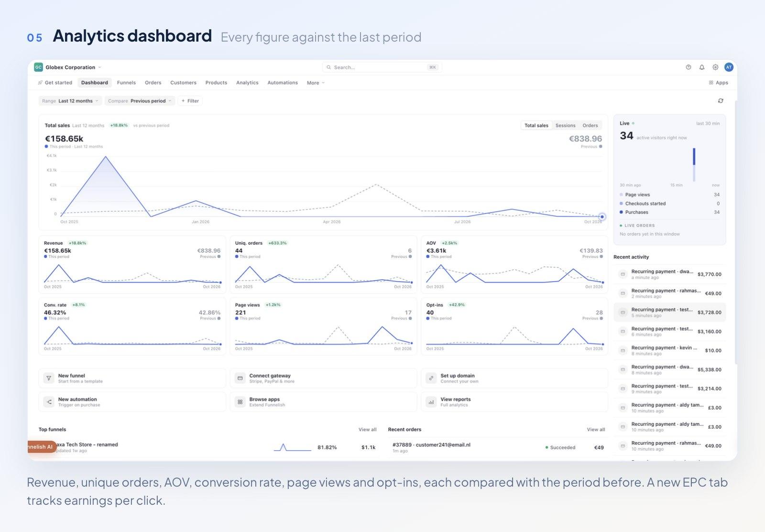Open the Globex Corporation workspace switcher
This screenshot has width=765, height=532.
click(68, 67)
